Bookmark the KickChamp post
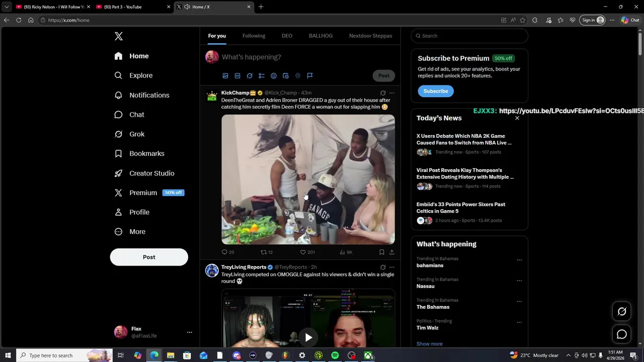The height and width of the screenshot is (362, 644). (x=382, y=252)
